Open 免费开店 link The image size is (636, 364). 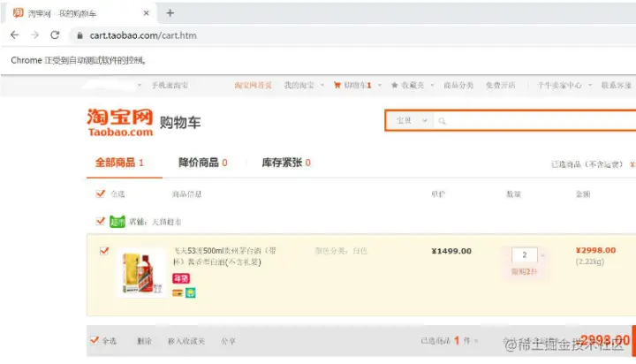coord(501,85)
